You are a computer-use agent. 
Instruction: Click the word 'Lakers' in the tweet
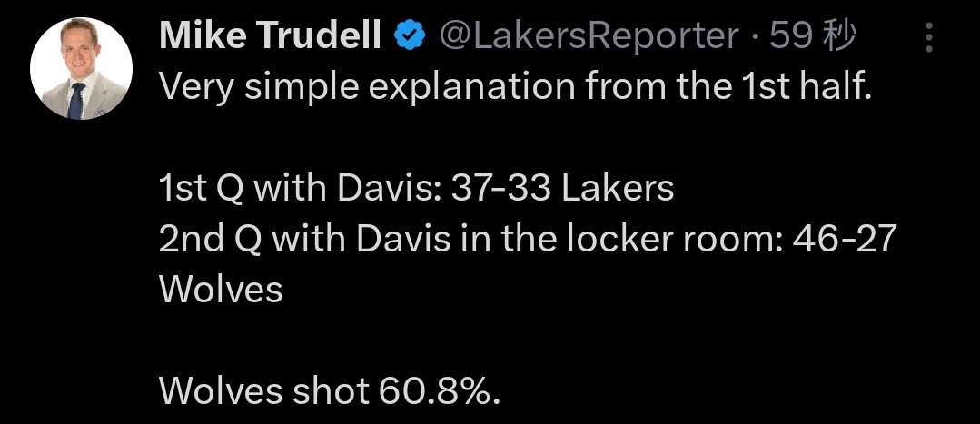(619, 189)
